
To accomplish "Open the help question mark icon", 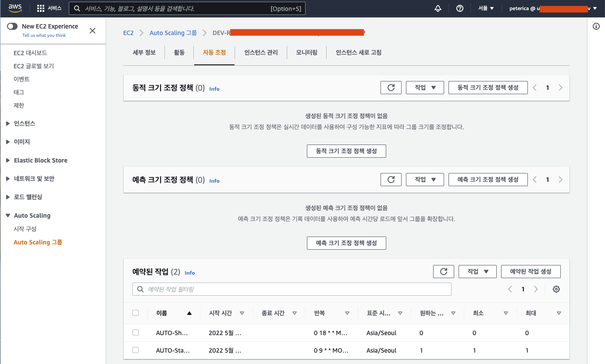I will coord(460,8).
